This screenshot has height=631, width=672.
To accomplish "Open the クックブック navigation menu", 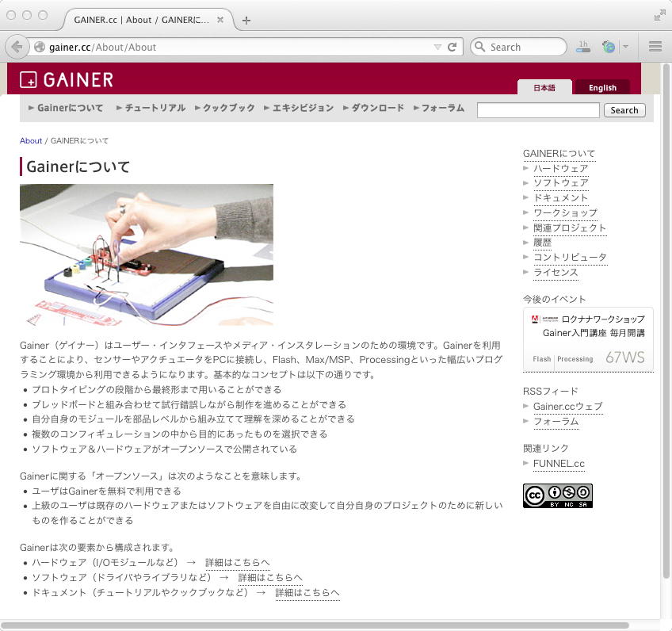I will click(x=225, y=108).
